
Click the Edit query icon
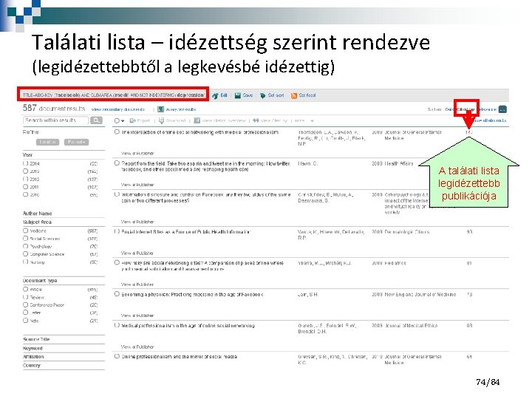tap(215, 95)
